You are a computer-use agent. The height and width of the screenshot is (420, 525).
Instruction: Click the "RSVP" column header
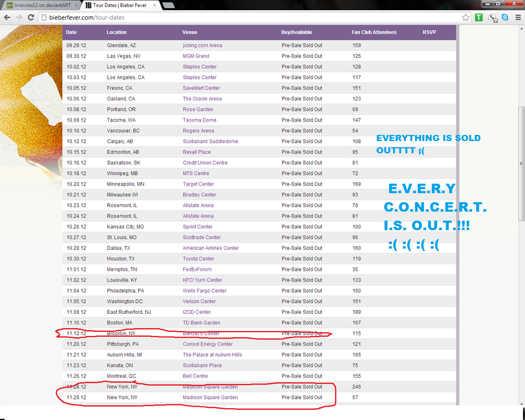(429, 32)
